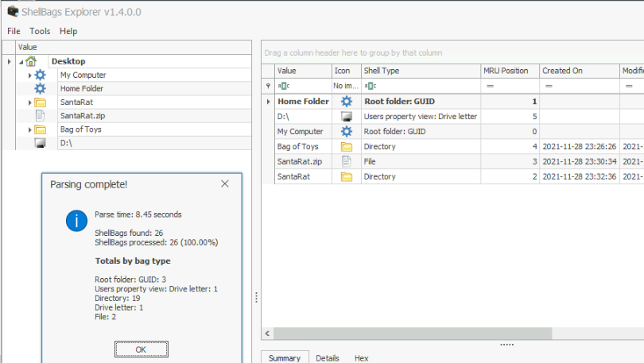Click the row indicator arrow left of Desktop
The height and width of the screenshot is (363, 644).
(9, 61)
